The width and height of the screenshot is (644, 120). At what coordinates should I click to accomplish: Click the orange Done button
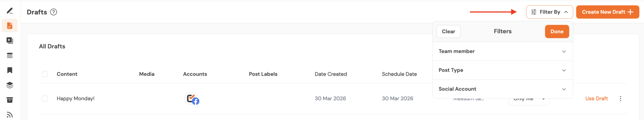[x=557, y=31]
